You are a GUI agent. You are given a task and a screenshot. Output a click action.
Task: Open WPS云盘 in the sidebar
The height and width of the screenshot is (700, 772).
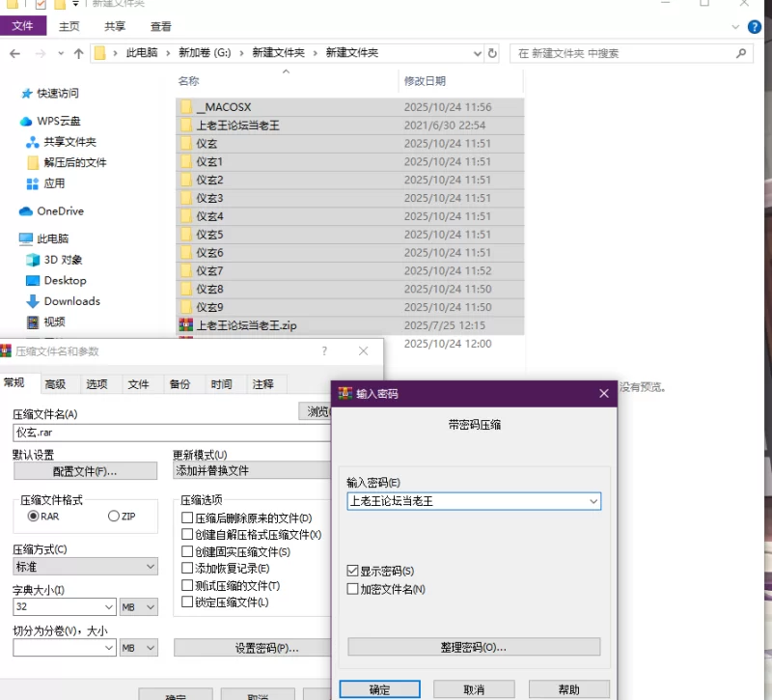[58, 121]
